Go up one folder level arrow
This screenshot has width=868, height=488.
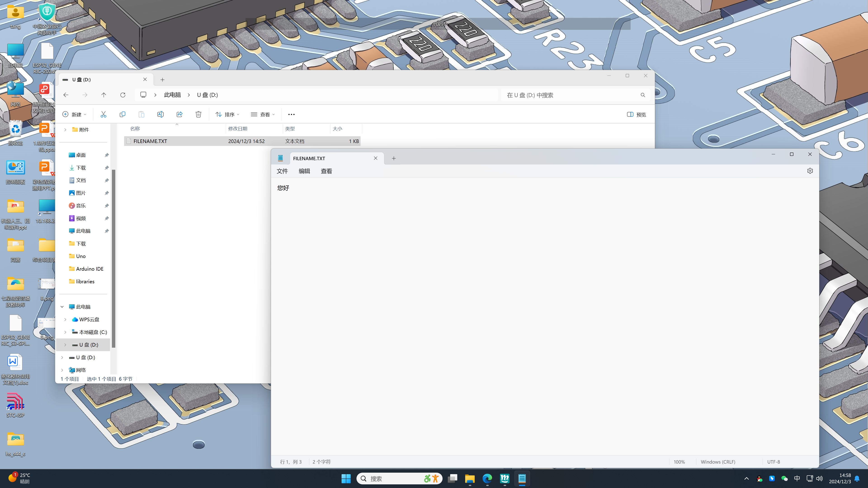104,95
